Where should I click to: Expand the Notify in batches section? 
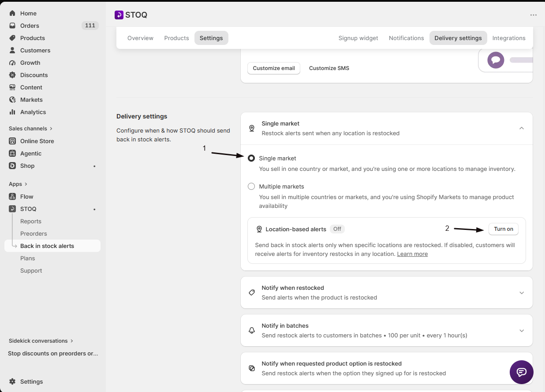coord(522,330)
